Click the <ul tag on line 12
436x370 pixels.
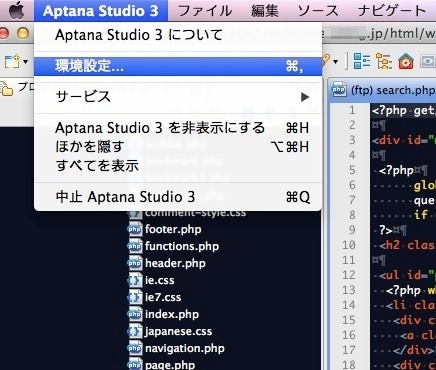(389, 275)
